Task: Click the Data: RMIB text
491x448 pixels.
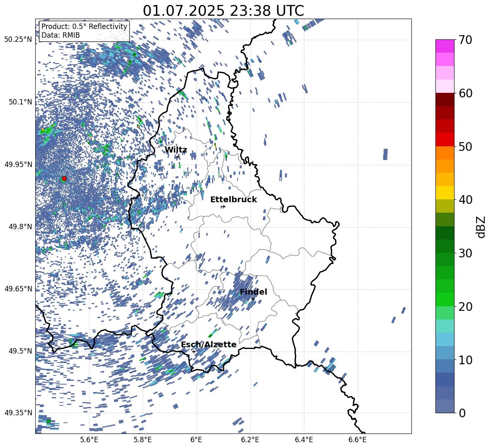Action: pos(61,35)
